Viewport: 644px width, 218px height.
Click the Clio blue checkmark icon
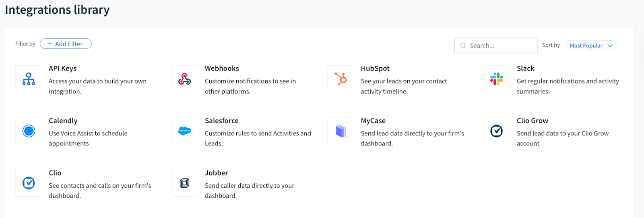(29, 183)
